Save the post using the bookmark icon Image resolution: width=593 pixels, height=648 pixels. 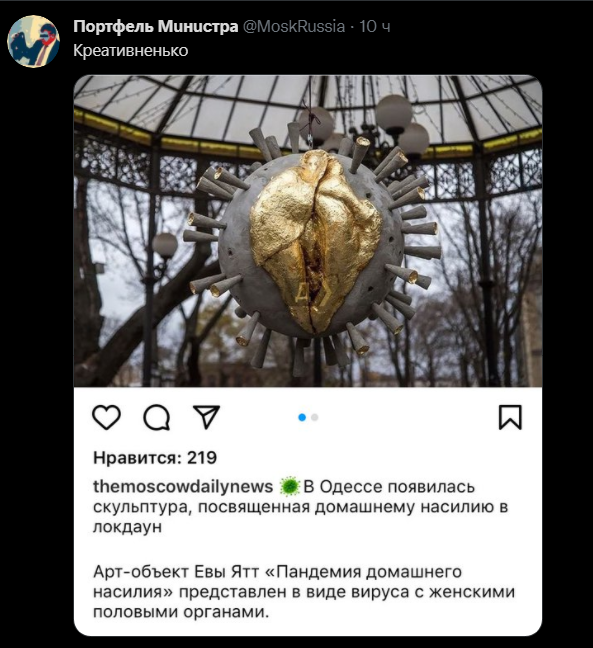pyautogui.click(x=510, y=417)
